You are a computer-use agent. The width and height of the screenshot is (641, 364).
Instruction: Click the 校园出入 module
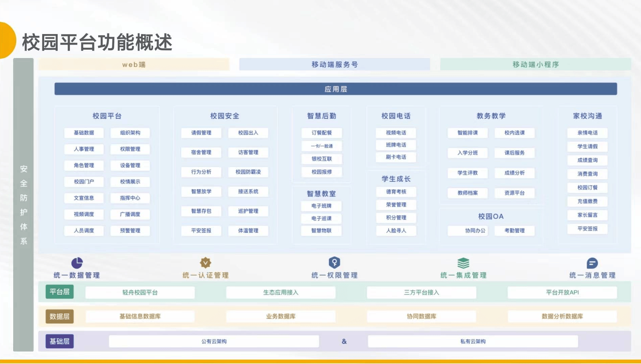pos(248,133)
